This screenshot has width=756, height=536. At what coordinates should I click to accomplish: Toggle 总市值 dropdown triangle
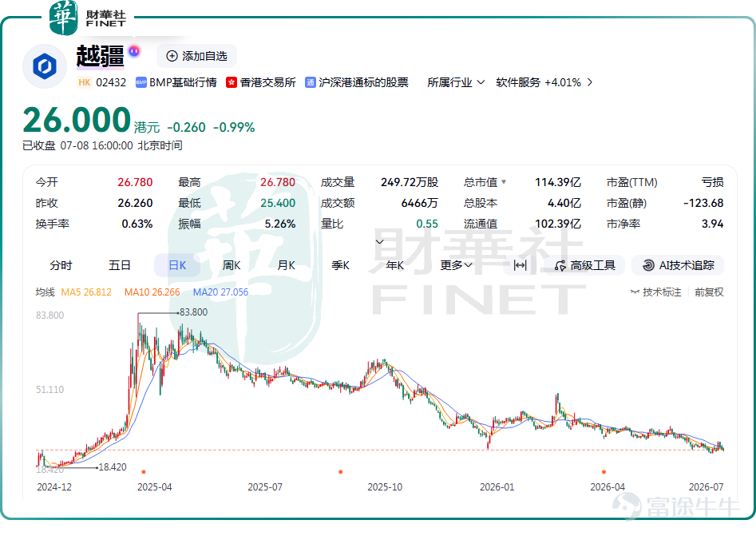(504, 182)
